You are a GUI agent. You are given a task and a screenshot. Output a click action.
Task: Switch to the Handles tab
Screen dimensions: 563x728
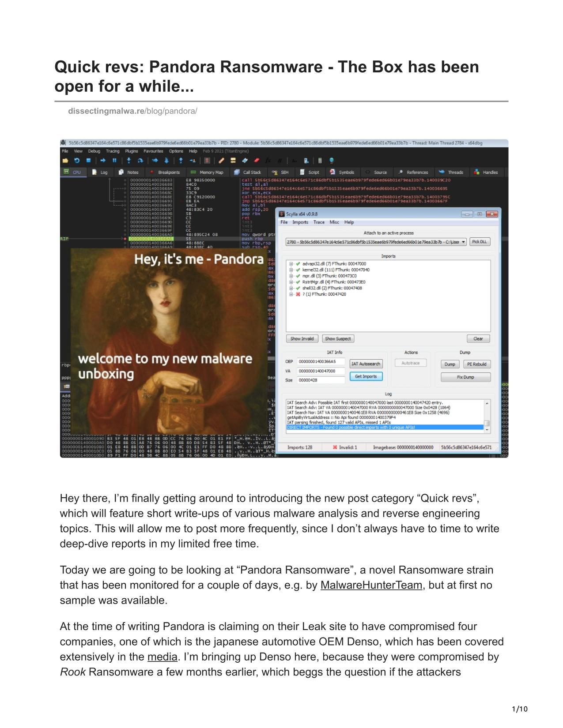pos(486,172)
